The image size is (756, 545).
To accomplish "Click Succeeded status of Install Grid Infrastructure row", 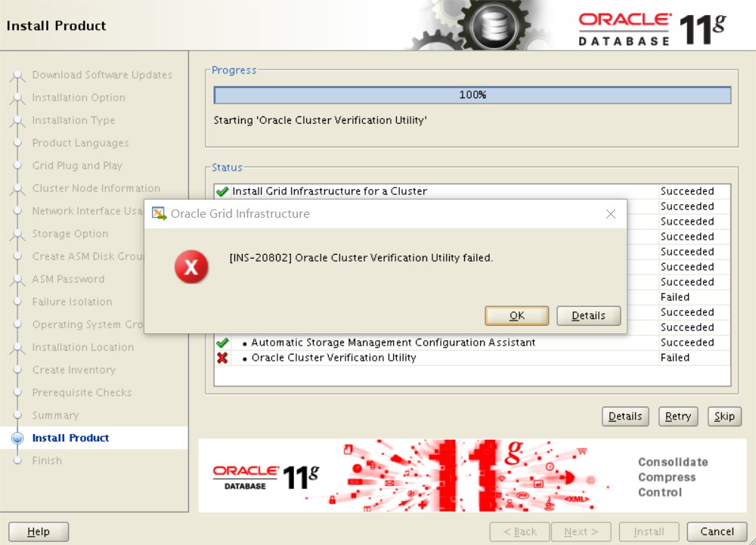I will [x=687, y=191].
